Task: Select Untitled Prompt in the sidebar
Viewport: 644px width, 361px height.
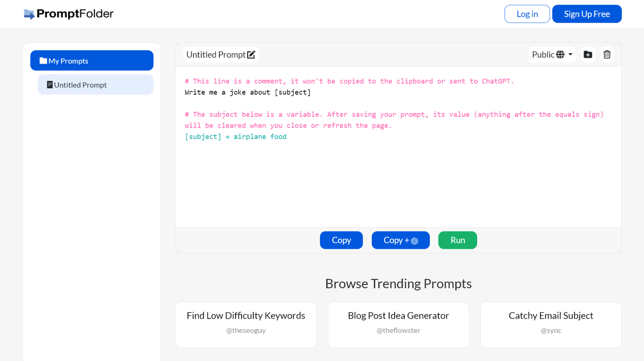Action: click(x=95, y=85)
